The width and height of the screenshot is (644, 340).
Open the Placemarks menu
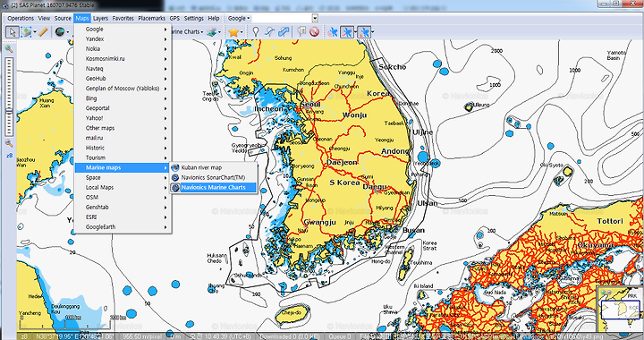151,18
